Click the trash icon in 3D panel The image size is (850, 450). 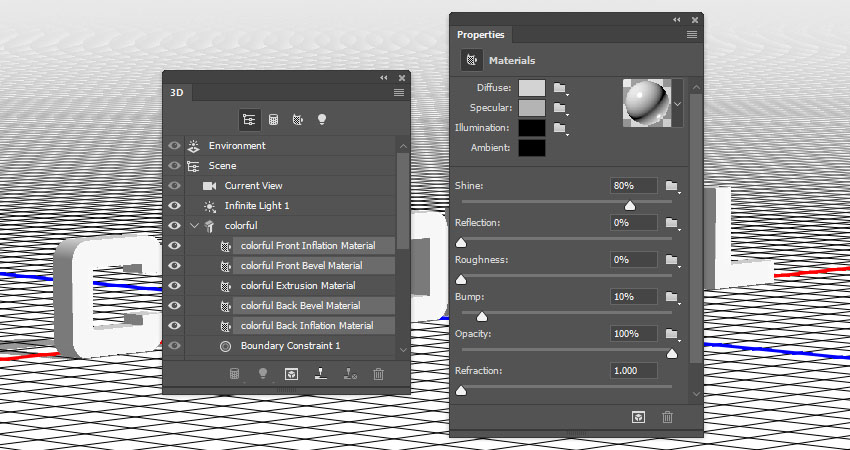point(378,374)
